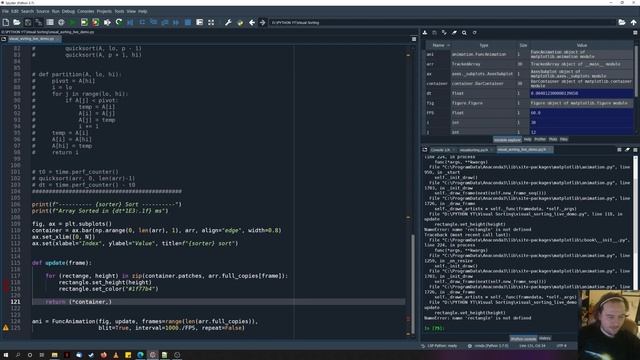Open the Consoles menu
Viewport: 640px width, 360px height.
(x=86, y=11)
